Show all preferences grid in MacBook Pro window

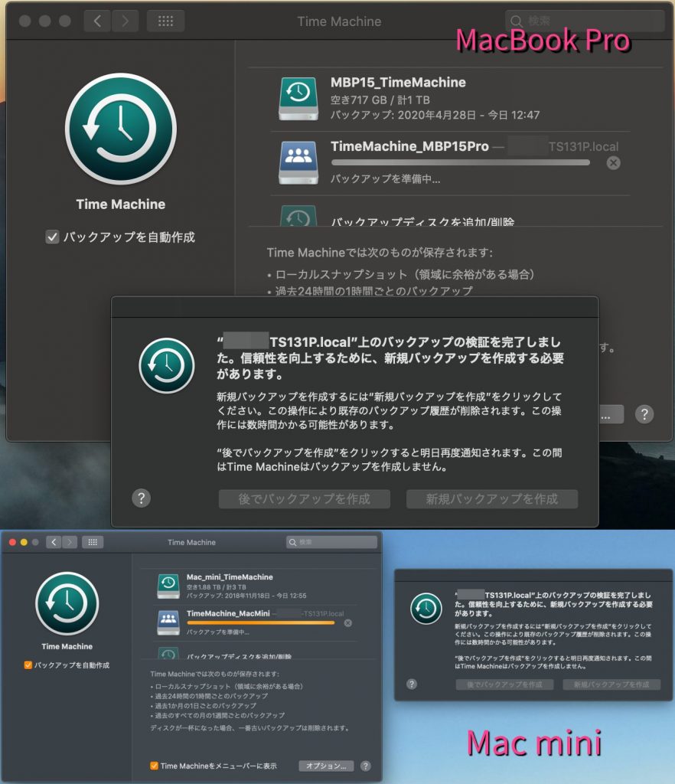(x=165, y=21)
